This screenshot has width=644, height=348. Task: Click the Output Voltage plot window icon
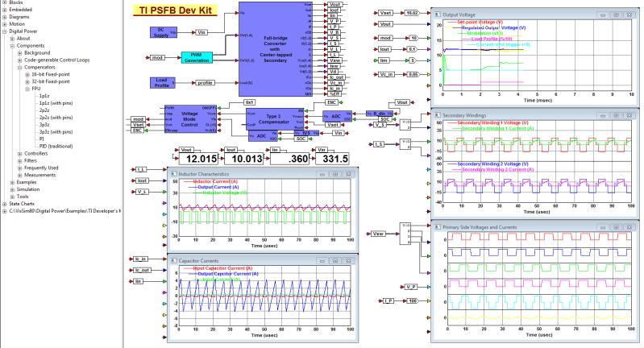click(x=438, y=14)
